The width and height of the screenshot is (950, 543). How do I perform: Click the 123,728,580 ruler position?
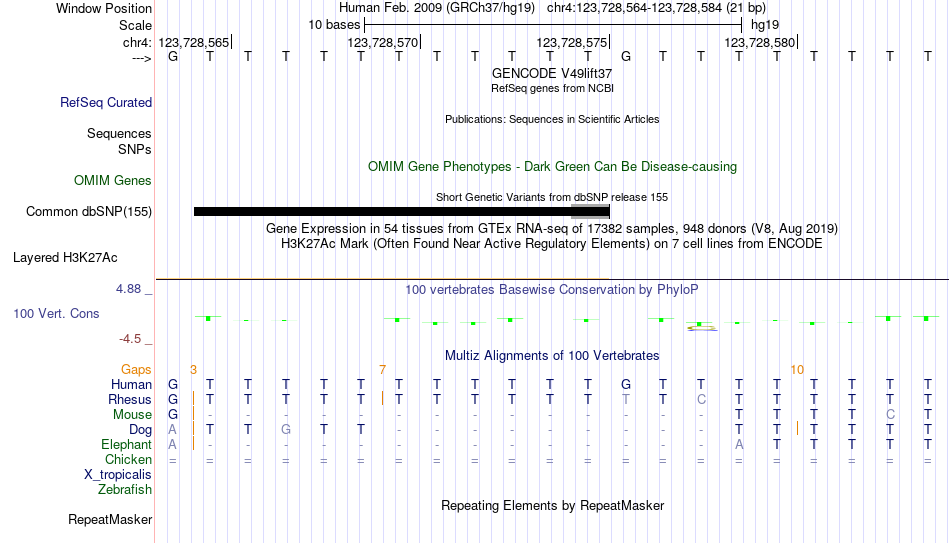click(x=760, y=42)
